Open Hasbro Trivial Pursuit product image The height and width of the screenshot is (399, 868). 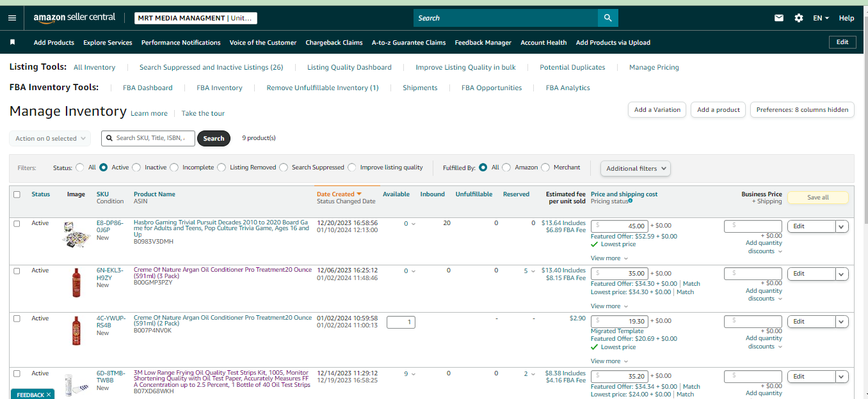[x=76, y=235]
